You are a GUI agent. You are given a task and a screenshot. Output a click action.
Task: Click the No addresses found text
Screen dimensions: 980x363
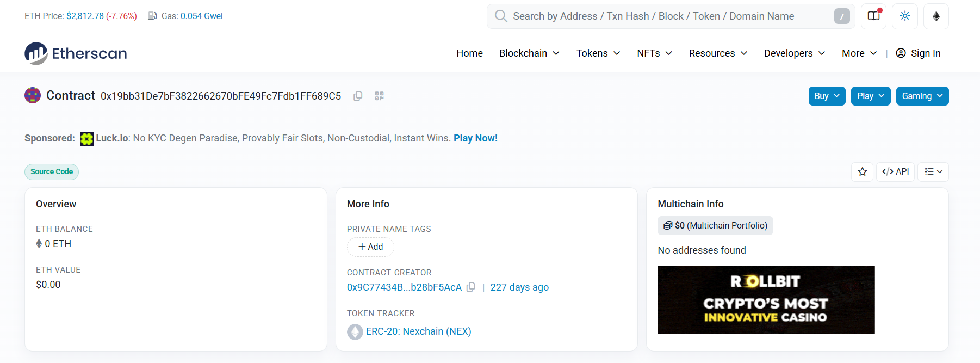pos(702,250)
